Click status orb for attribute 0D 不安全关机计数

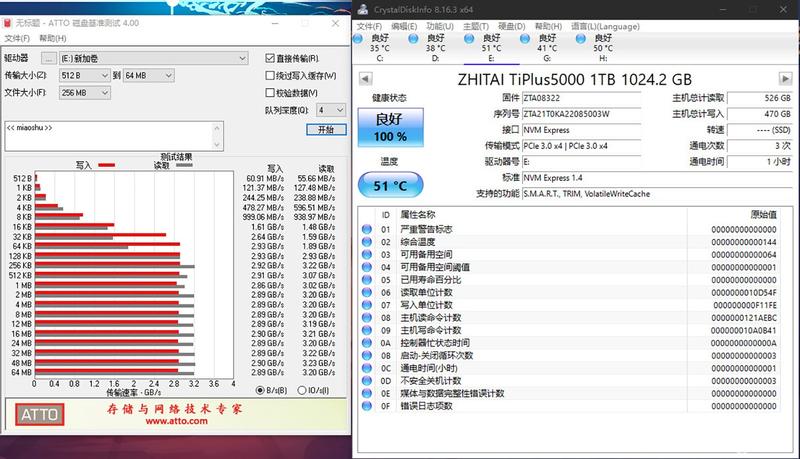coord(367,380)
